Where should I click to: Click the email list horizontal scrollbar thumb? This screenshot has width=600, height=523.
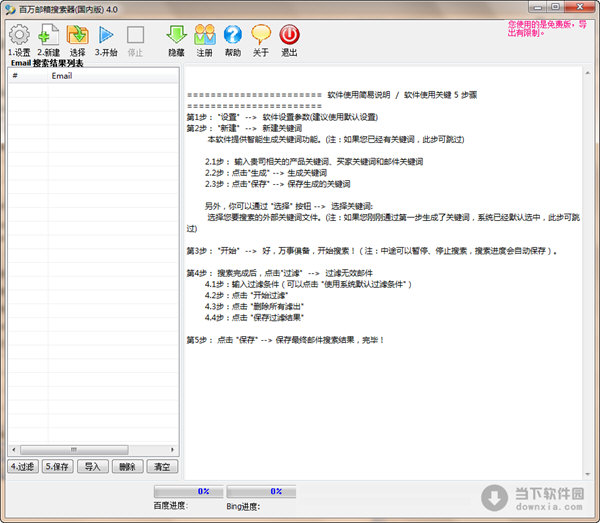(74, 450)
